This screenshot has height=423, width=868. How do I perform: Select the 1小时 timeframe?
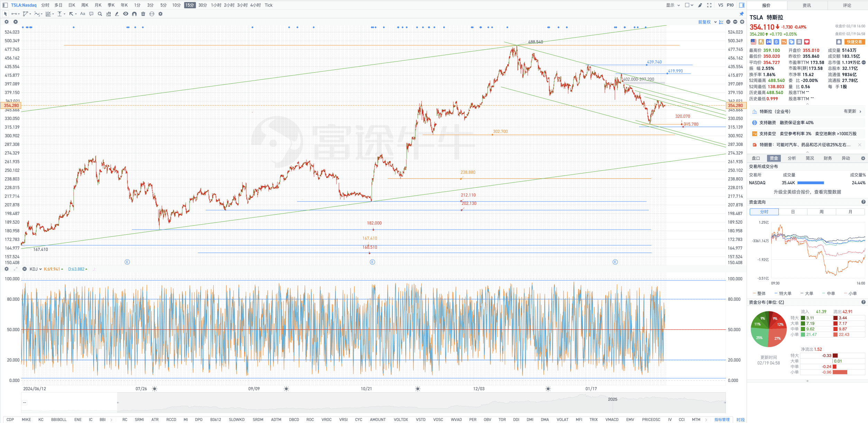point(216,5)
